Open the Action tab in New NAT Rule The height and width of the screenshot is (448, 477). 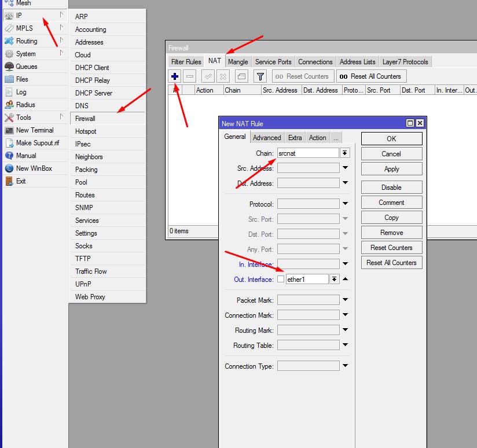pos(317,138)
